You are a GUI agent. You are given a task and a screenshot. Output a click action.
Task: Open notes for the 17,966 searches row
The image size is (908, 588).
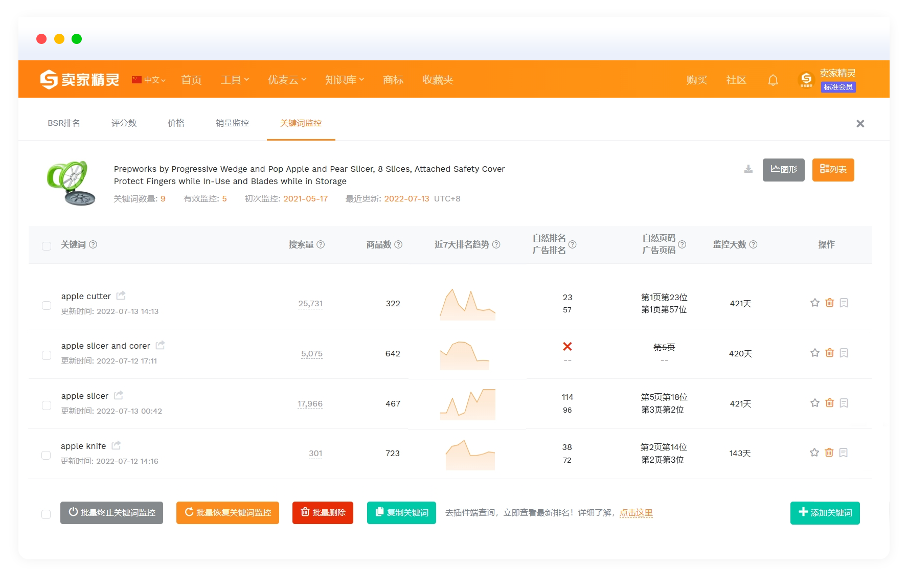tap(844, 403)
